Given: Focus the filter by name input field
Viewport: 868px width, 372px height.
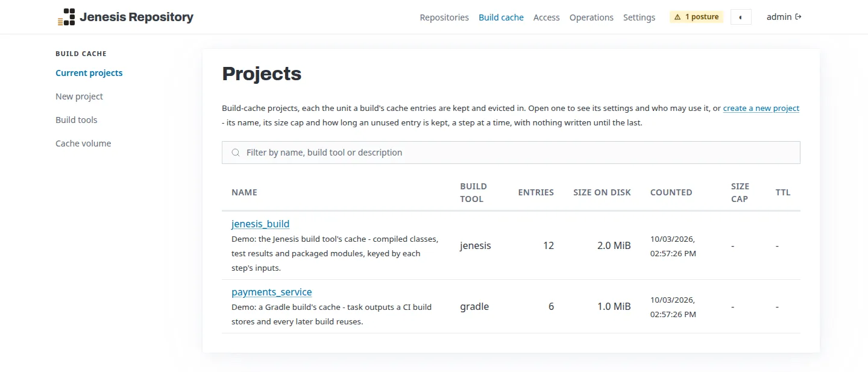Looking at the screenshot, I should pyautogui.click(x=511, y=153).
